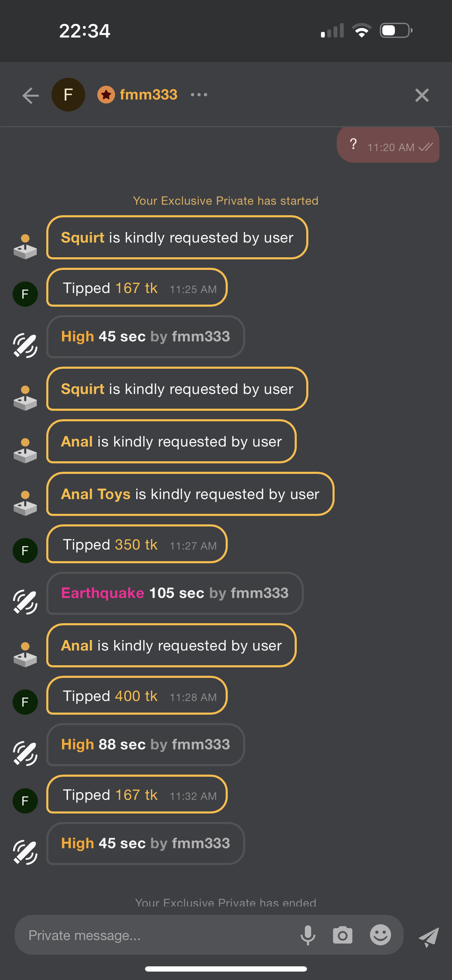Open the emoji picker smiley icon
The width and height of the screenshot is (452, 980).
click(x=380, y=935)
